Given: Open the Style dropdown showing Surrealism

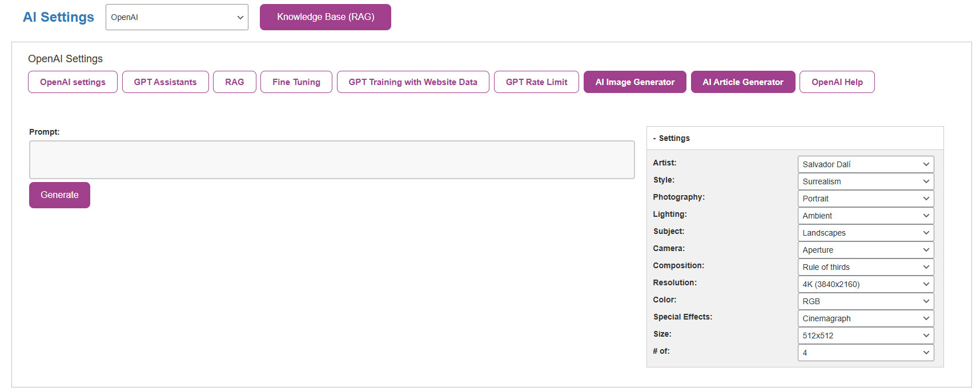Looking at the screenshot, I should [x=865, y=181].
